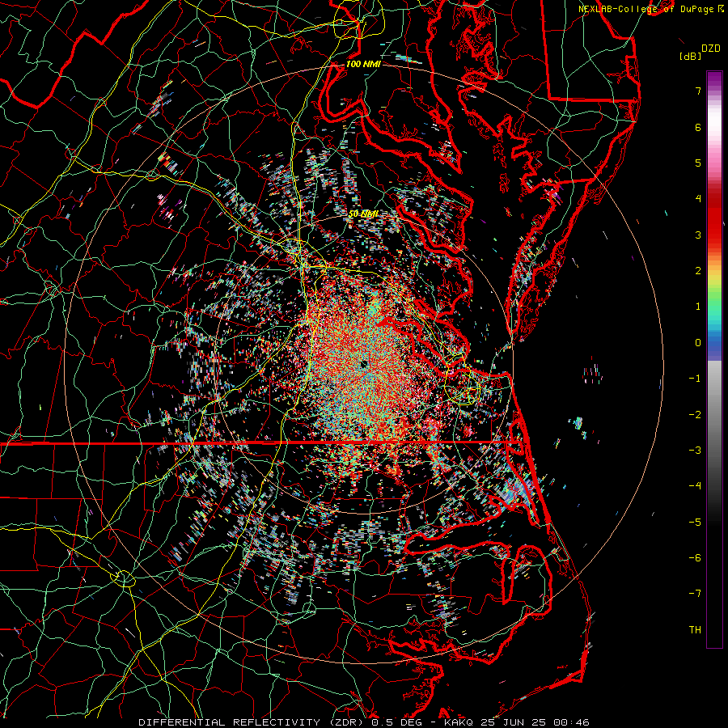Click the 4 value on the color scale

[x=698, y=199]
